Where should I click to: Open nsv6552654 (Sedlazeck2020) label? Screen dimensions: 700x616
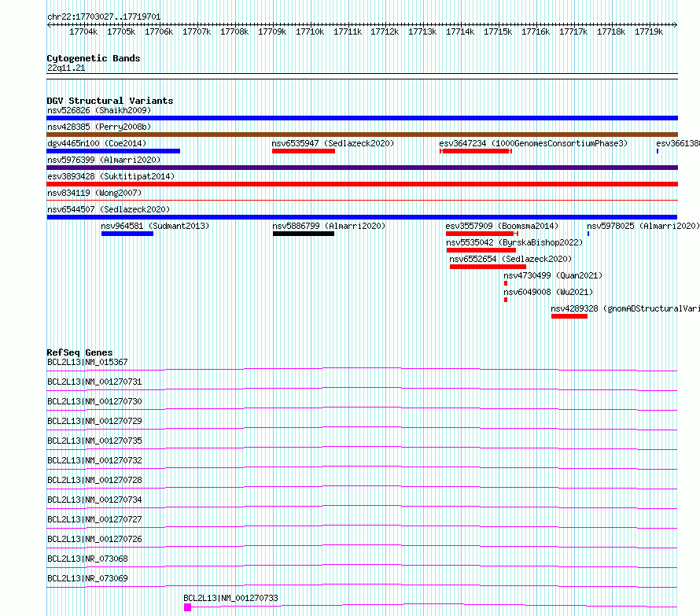point(510,259)
